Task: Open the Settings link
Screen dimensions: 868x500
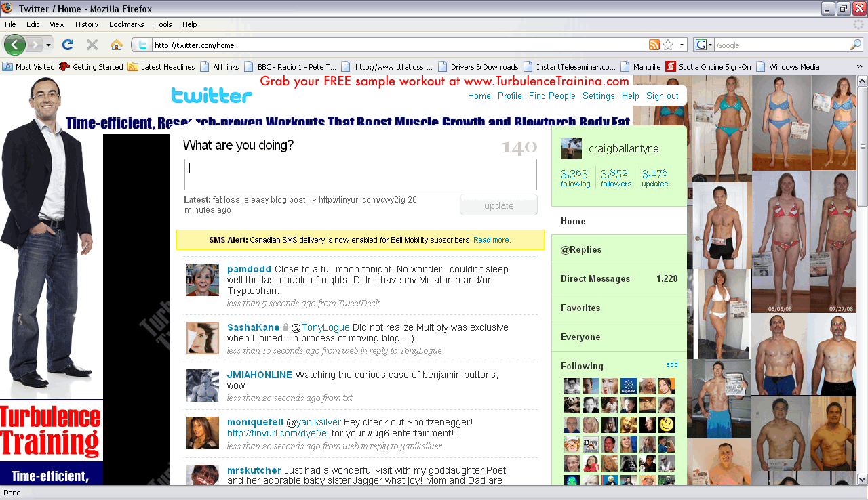Action: point(599,96)
